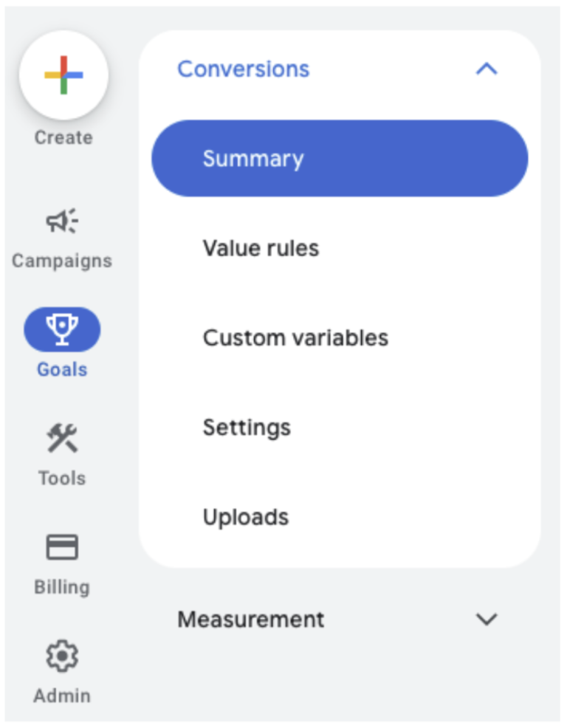567x728 pixels.
Task: Click the Admin text label
Action: pos(62,696)
